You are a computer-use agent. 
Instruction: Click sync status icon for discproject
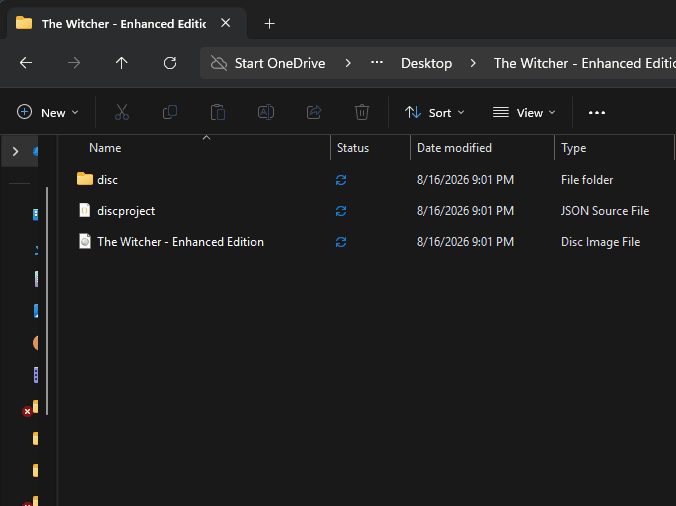point(341,211)
